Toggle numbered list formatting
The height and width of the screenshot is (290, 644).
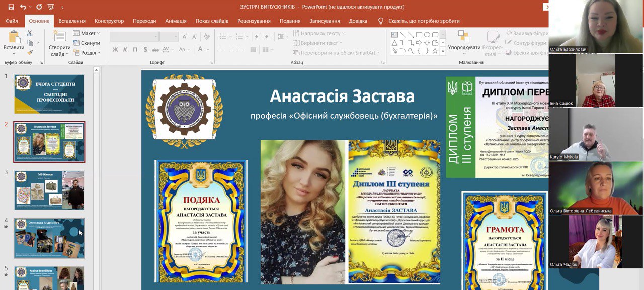point(240,36)
